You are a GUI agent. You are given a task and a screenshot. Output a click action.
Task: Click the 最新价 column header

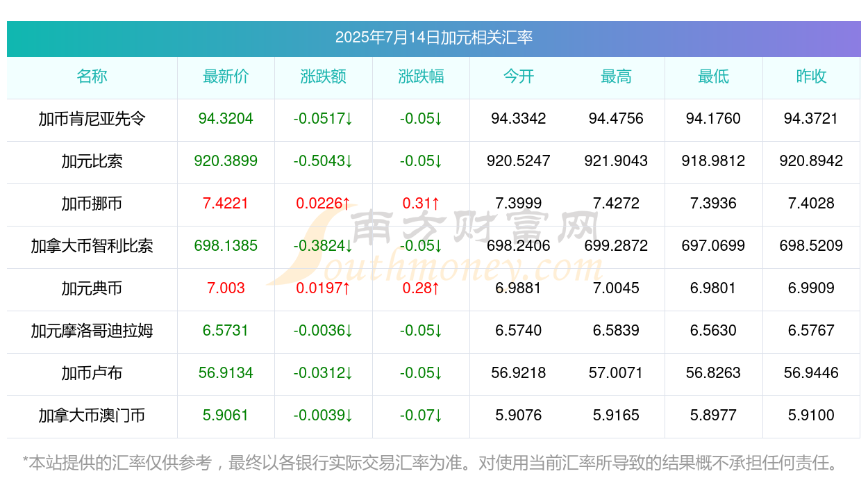[226, 76]
